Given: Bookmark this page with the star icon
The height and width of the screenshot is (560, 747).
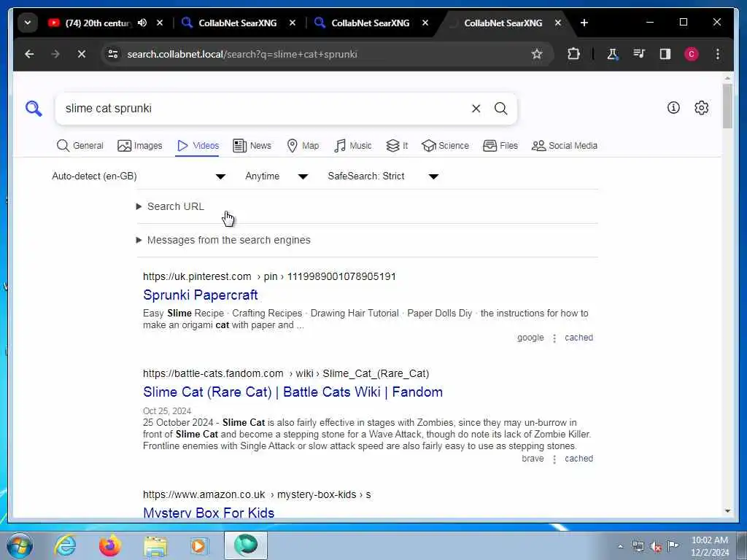Looking at the screenshot, I should click(x=537, y=54).
